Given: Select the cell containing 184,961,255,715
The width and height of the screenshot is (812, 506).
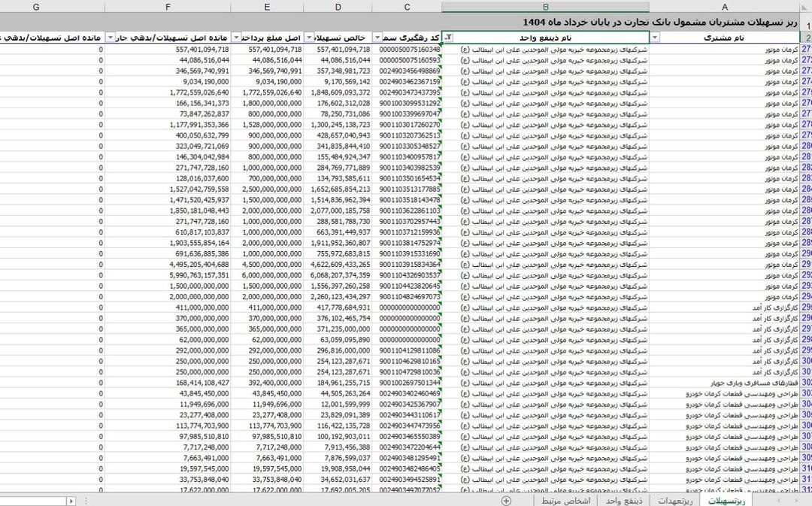Looking at the screenshot, I should [x=338, y=383].
